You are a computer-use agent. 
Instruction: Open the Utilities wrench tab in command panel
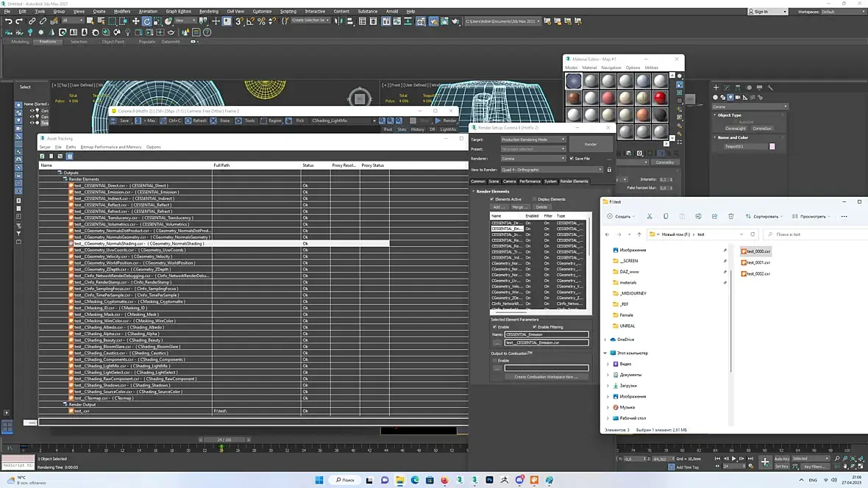[x=770, y=87]
